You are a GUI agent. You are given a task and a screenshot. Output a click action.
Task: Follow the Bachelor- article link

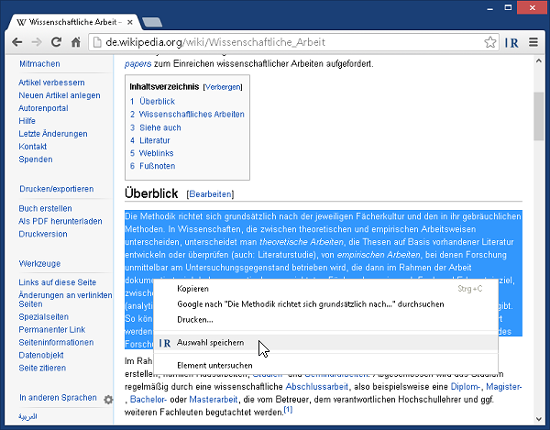click(148, 399)
